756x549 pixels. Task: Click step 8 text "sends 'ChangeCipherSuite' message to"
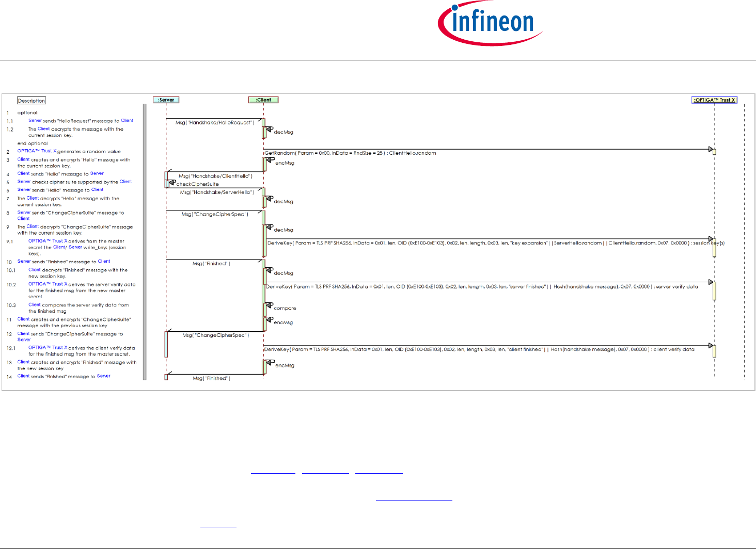[x=78, y=213]
